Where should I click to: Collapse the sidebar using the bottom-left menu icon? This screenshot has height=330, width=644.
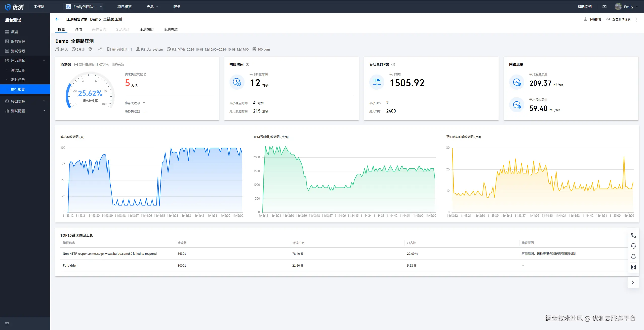pyautogui.click(x=7, y=323)
